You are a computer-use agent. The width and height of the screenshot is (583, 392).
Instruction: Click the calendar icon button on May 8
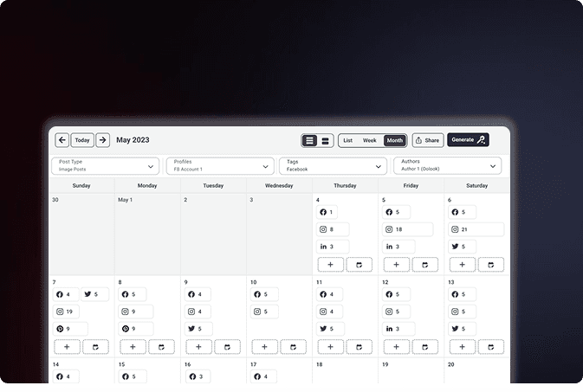point(161,347)
